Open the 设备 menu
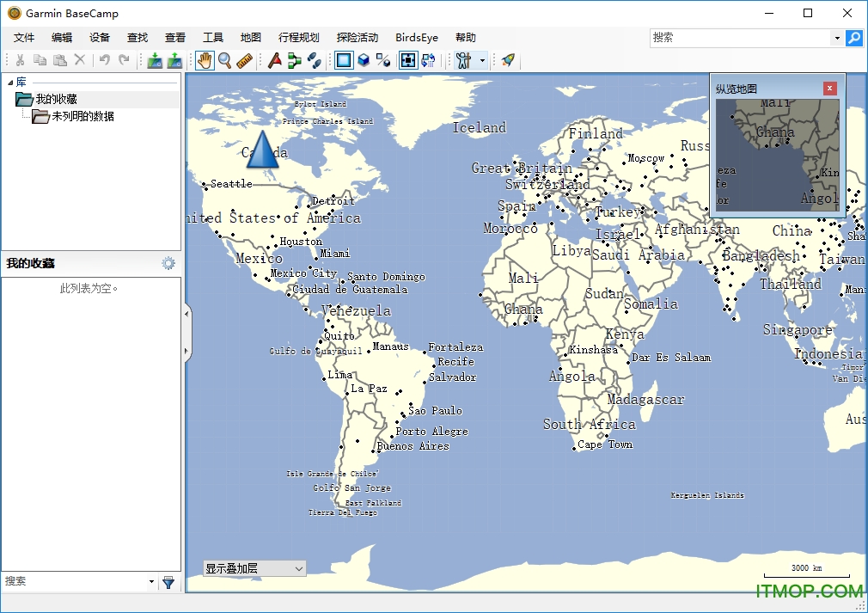The image size is (868, 613). [x=100, y=37]
